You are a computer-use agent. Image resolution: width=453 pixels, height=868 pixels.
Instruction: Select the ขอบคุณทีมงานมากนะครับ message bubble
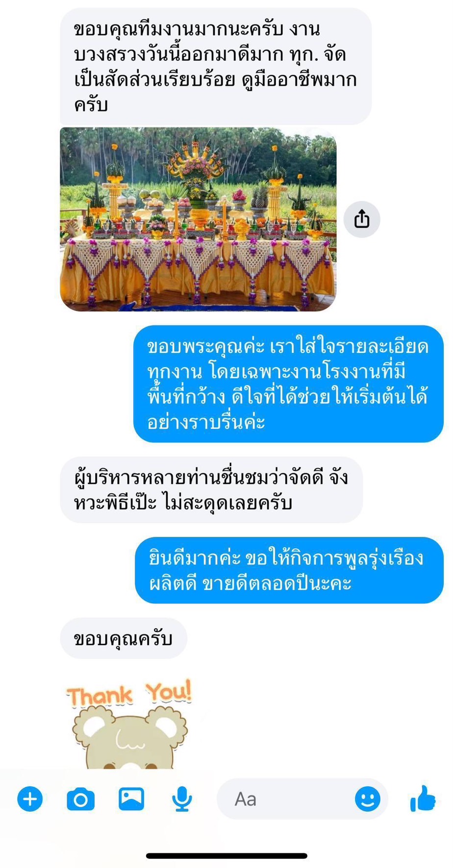[x=216, y=66]
